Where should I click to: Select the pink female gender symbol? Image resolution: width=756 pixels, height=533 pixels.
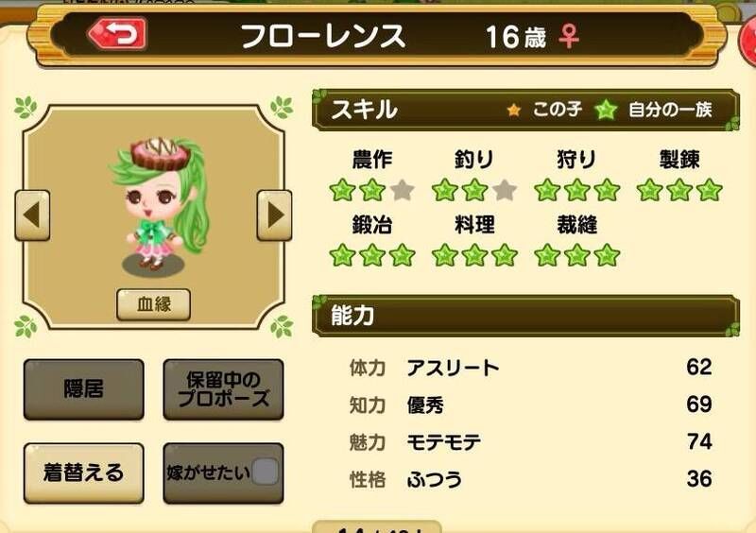(569, 37)
